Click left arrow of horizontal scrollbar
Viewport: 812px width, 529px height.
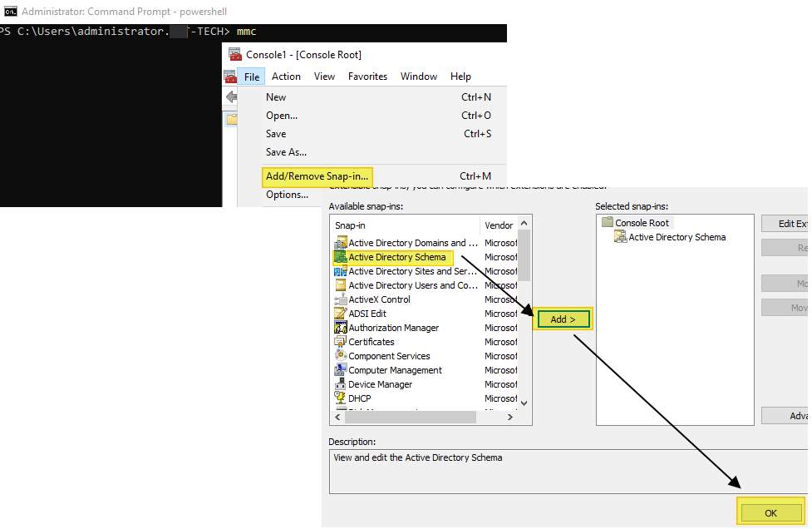[x=338, y=417]
